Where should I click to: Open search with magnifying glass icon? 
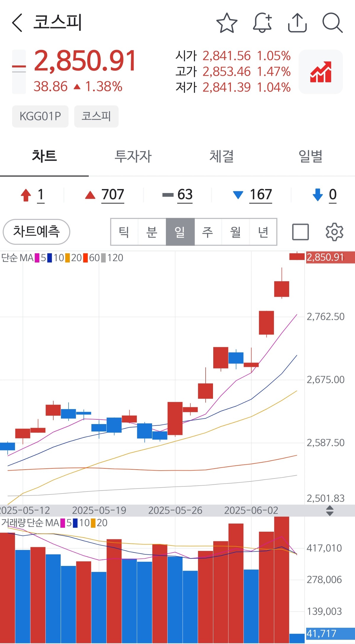(332, 23)
